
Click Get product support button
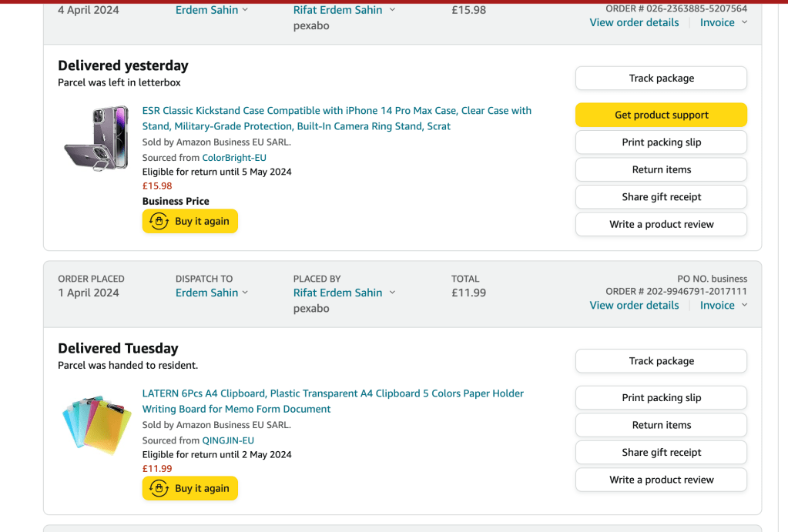pos(661,115)
